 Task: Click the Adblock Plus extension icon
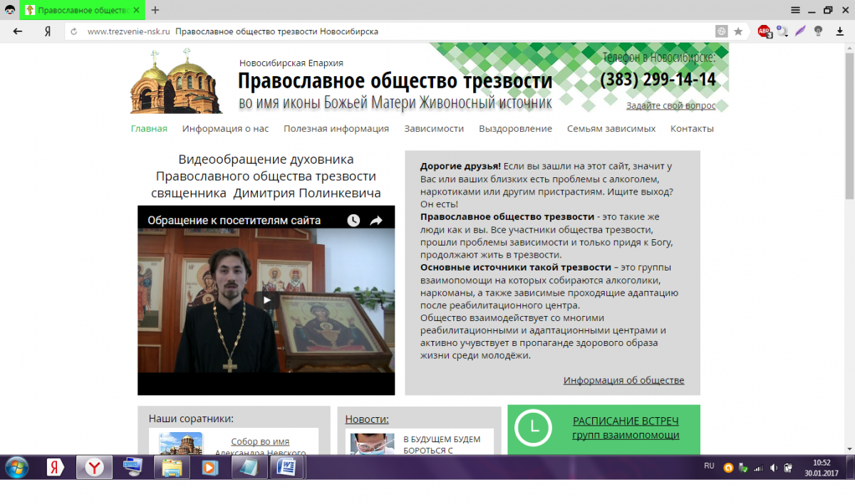764,31
